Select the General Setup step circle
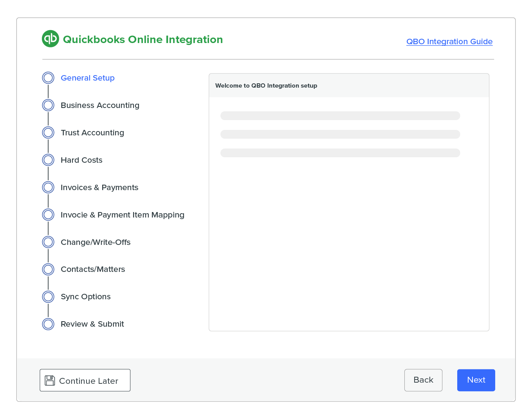 pyautogui.click(x=48, y=77)
